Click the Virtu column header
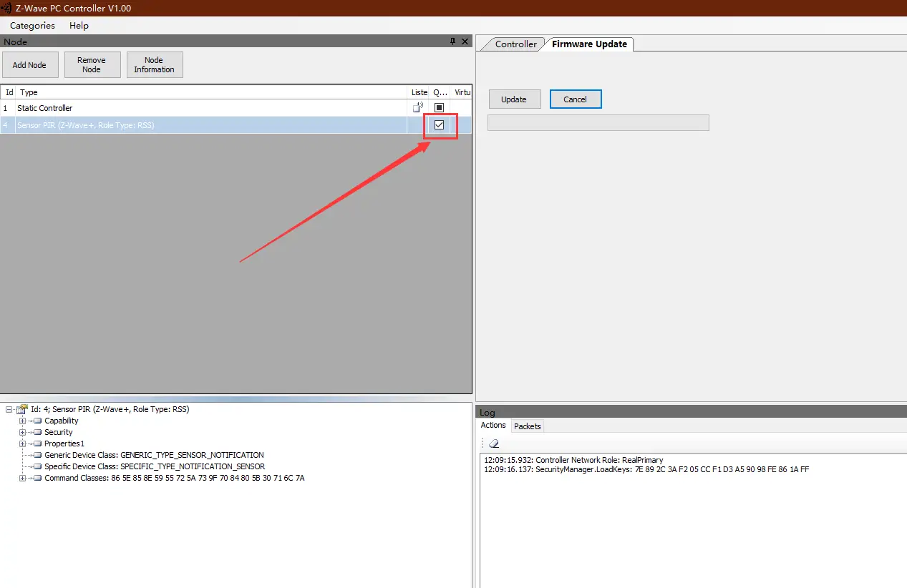Viewport: 907px width, 588px height. pyautogui.click(x=462, y=92)
